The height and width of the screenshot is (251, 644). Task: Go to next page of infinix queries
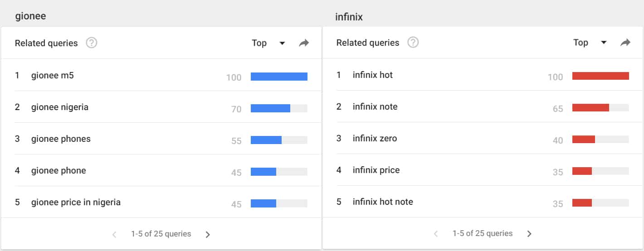point(529,234)
